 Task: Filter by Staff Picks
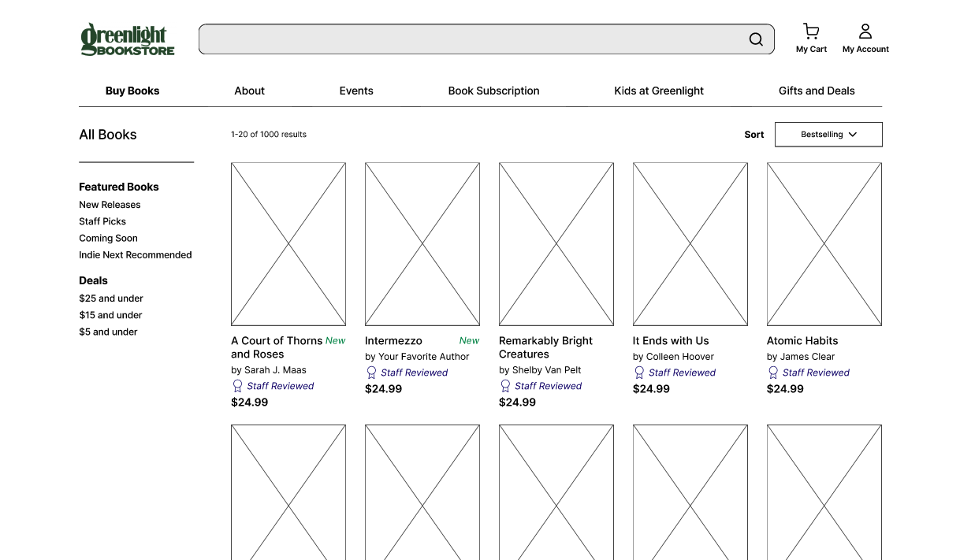tap(102, 221)
